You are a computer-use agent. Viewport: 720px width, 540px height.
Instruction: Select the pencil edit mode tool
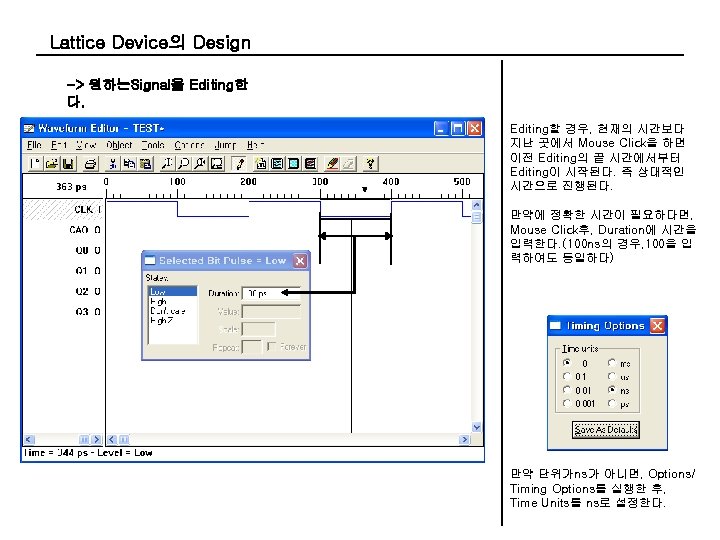[239, 163]
